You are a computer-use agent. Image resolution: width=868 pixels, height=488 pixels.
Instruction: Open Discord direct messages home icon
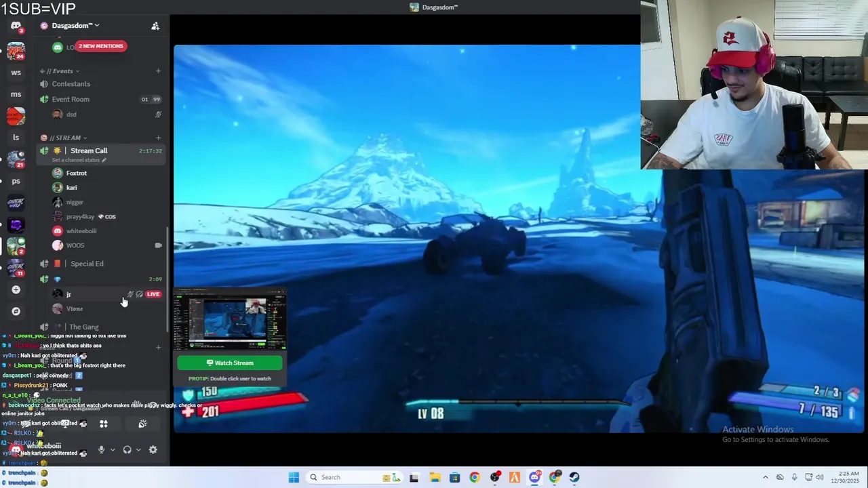pyautogui.click(x=16, y=26)
